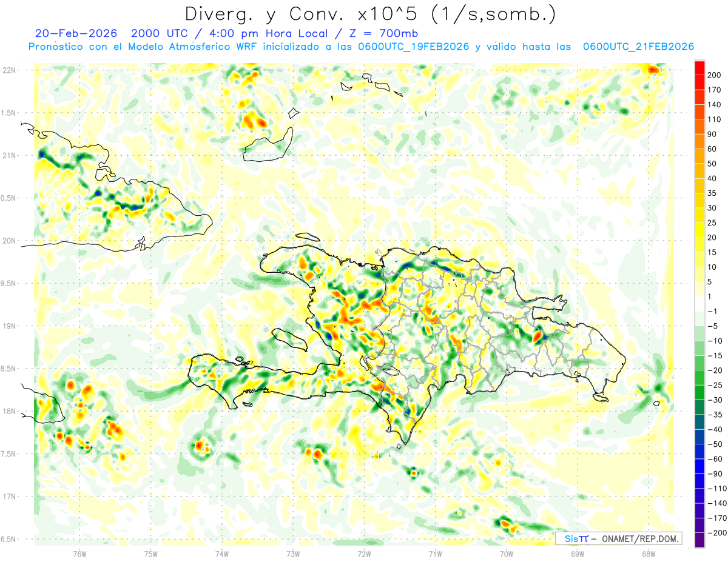Click the '8.5N' latitude axis label
728x562 pixels.
8,369
